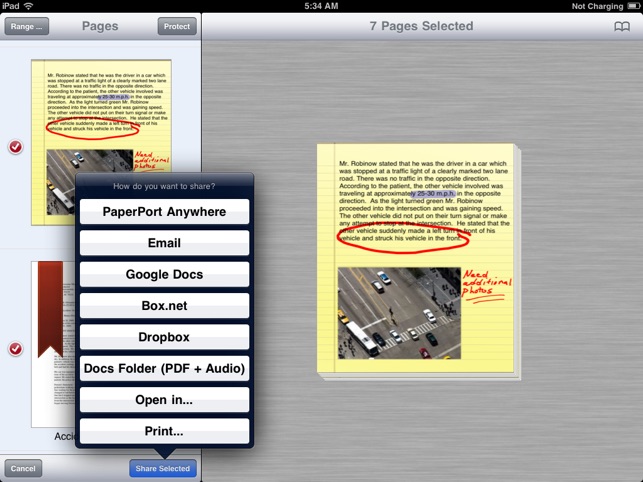The width and height of the screenshot is (643, 482).
Task: Tap the Wi-Fi status icon
Action: tap(28, 6)
